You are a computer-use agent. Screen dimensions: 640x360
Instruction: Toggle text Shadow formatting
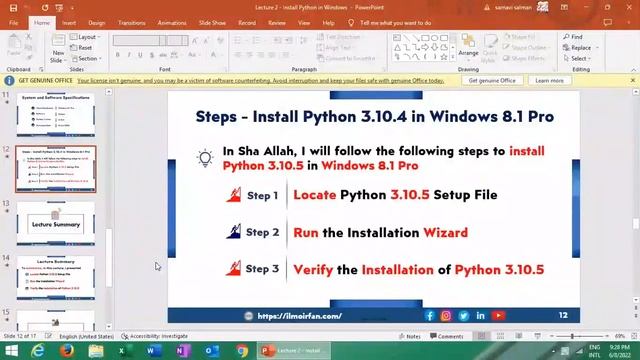(151, 55)
